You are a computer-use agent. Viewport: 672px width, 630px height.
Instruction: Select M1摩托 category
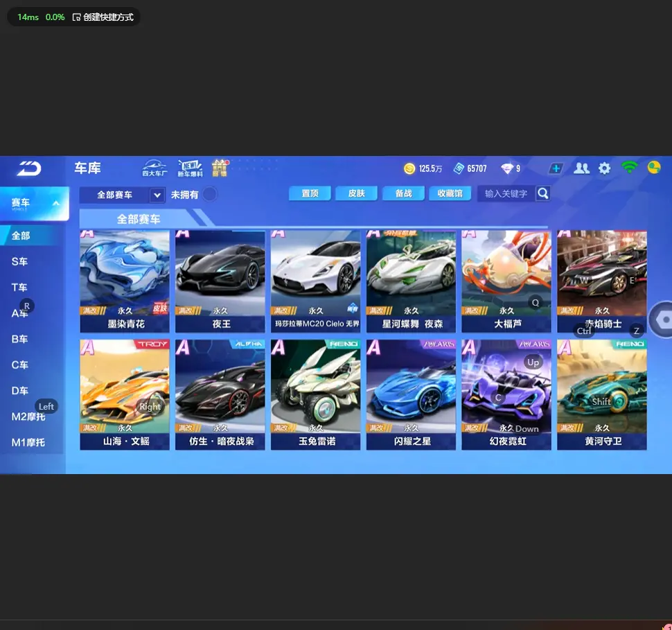pos(28,442)
